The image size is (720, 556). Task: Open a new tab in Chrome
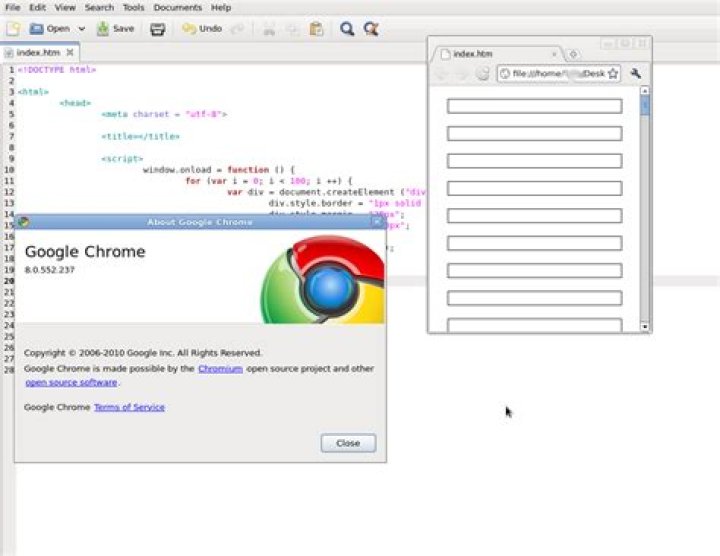[x=573, y=54]
